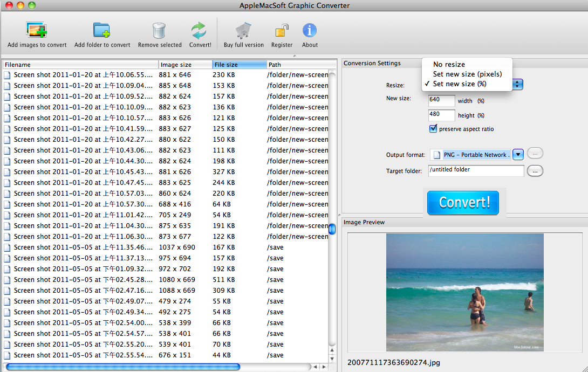Click image size cell 705 x 249

pos(175,216)
